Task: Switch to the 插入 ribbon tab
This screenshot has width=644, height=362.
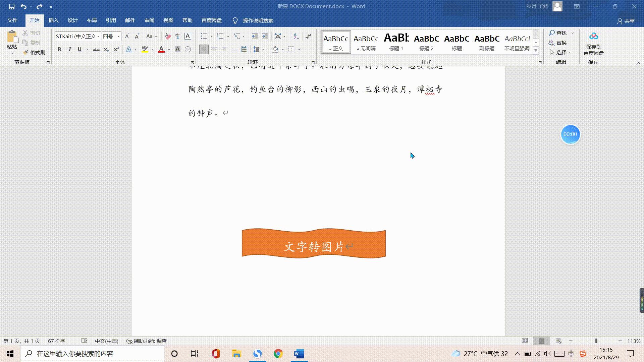Action: coord(53,20)
